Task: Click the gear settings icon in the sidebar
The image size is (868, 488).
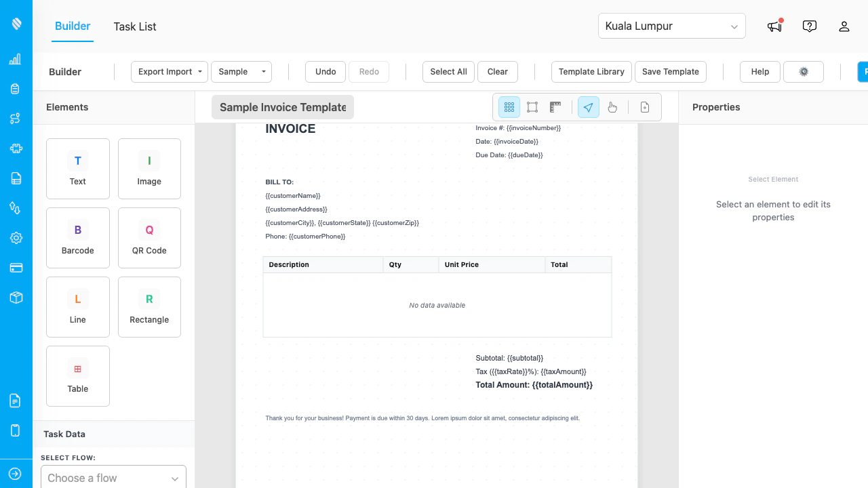Action: (15, 237)
